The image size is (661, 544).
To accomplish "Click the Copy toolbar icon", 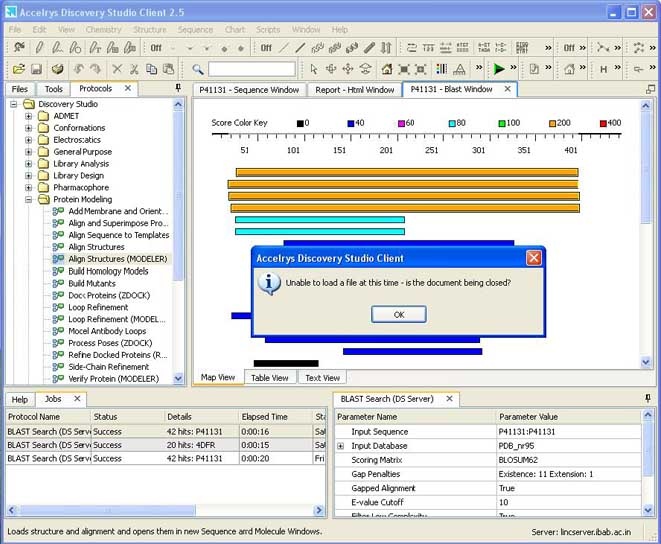I will [x=151, y=69].
